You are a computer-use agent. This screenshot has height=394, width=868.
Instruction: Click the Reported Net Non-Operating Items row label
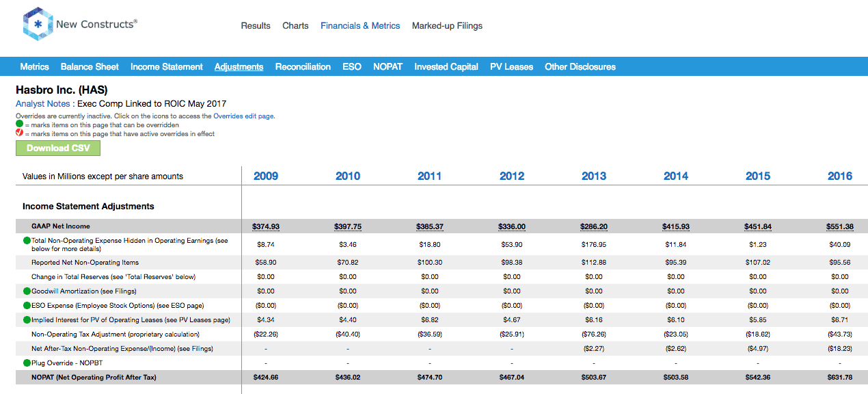(85, 263)
